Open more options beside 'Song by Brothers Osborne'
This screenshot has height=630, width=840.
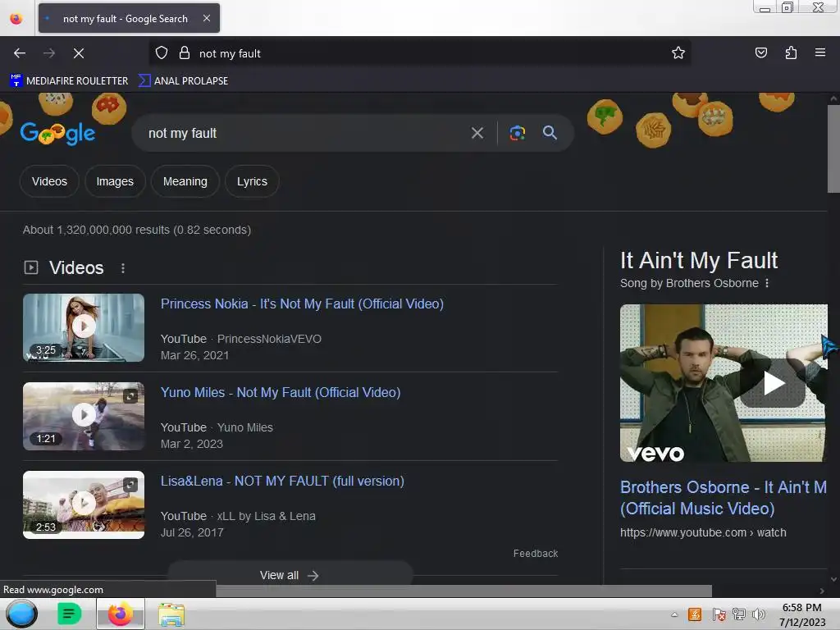(767, 283)
